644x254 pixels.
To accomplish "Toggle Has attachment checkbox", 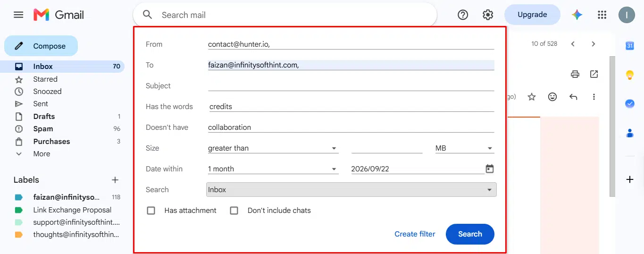I will [151, 211].
